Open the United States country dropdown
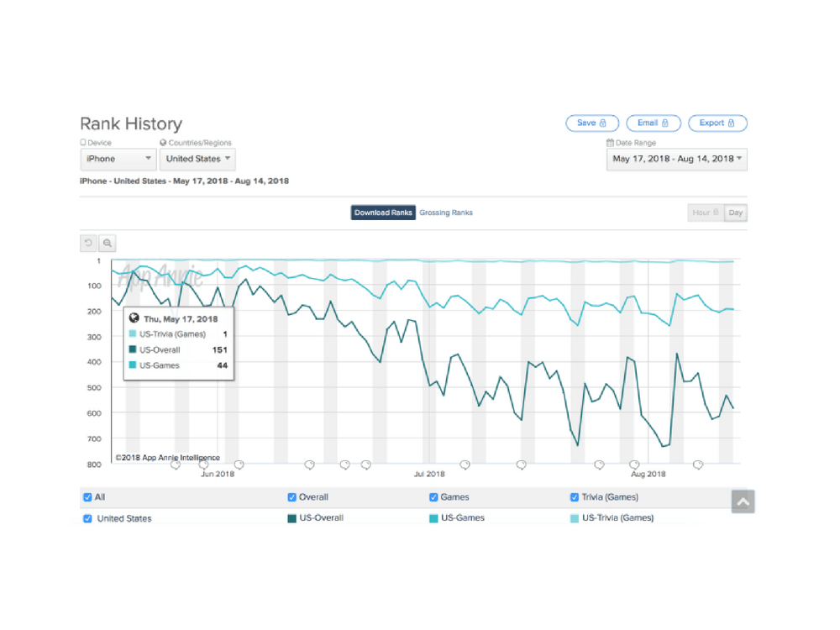Viewport: 840px width, 630px height. tap(197, 159)
